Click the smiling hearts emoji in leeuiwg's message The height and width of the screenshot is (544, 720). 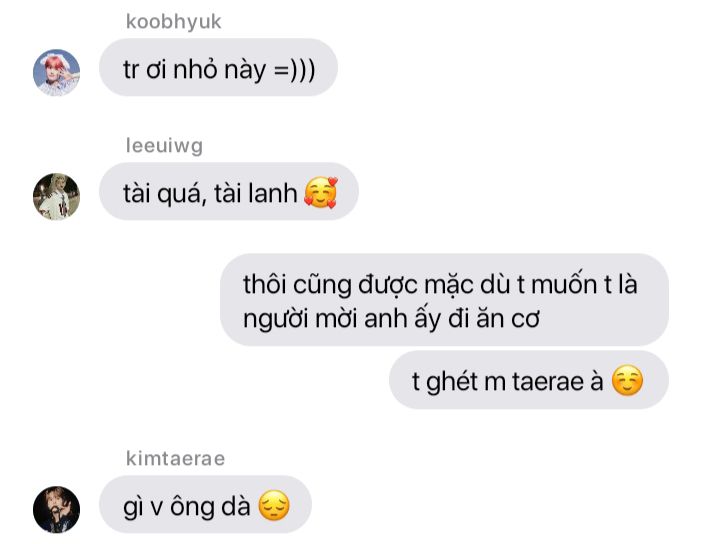click(321, 192)
